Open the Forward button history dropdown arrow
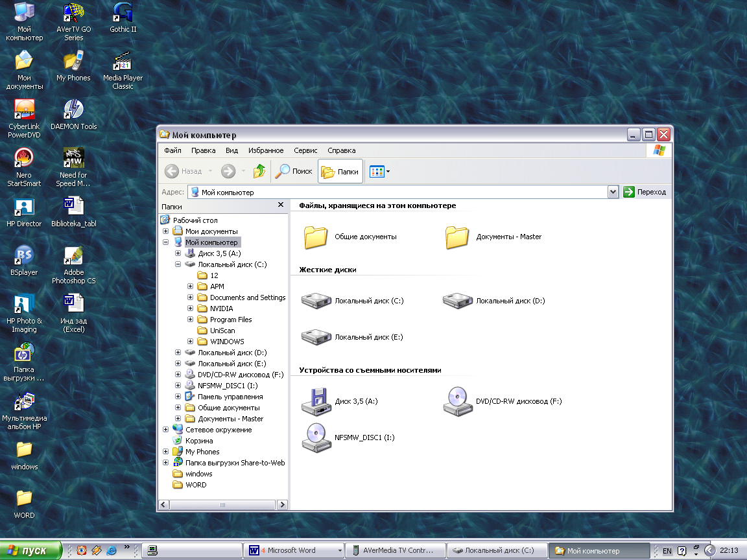The width and height of the screenshot is (747, 560). coord(243,171)
